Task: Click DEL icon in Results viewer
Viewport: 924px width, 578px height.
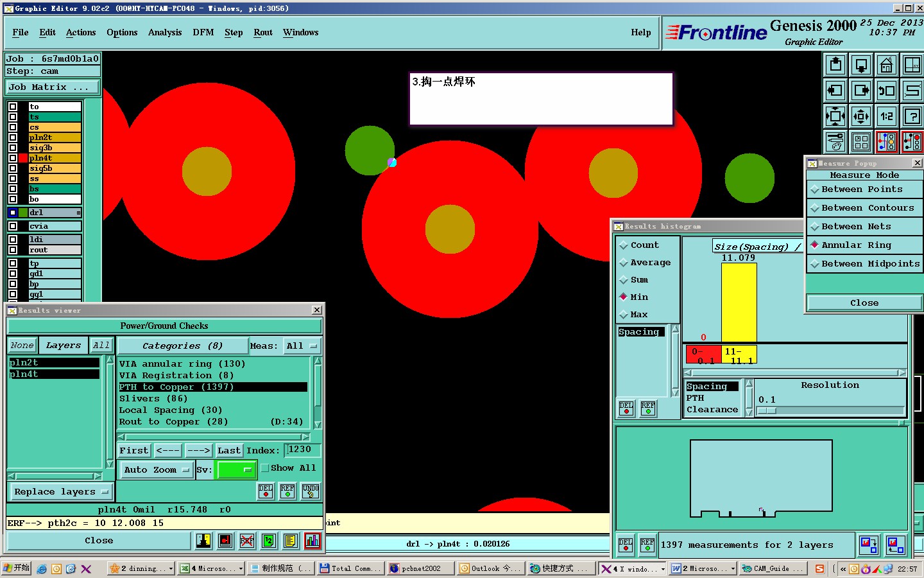Action: point(266,491)
